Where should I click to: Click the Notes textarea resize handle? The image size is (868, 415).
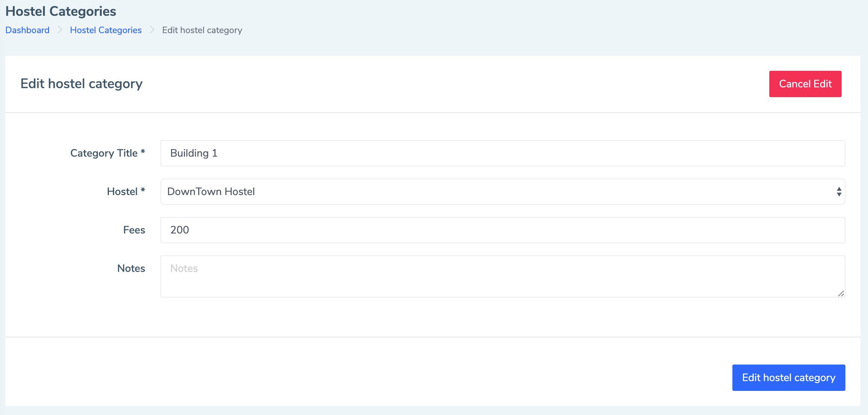coord(841,293)
